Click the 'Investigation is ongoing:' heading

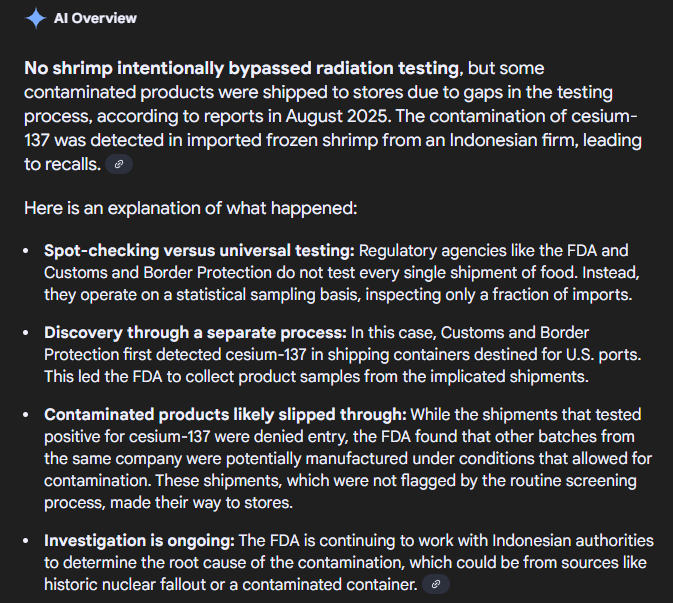tap(139, 541)
